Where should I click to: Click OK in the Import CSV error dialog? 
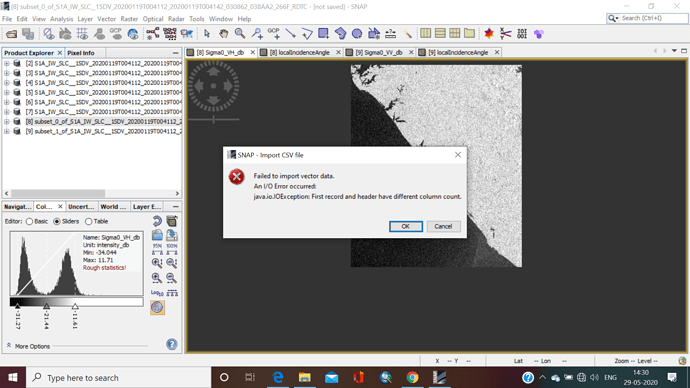pyautogui.click(x=406, y=226)
